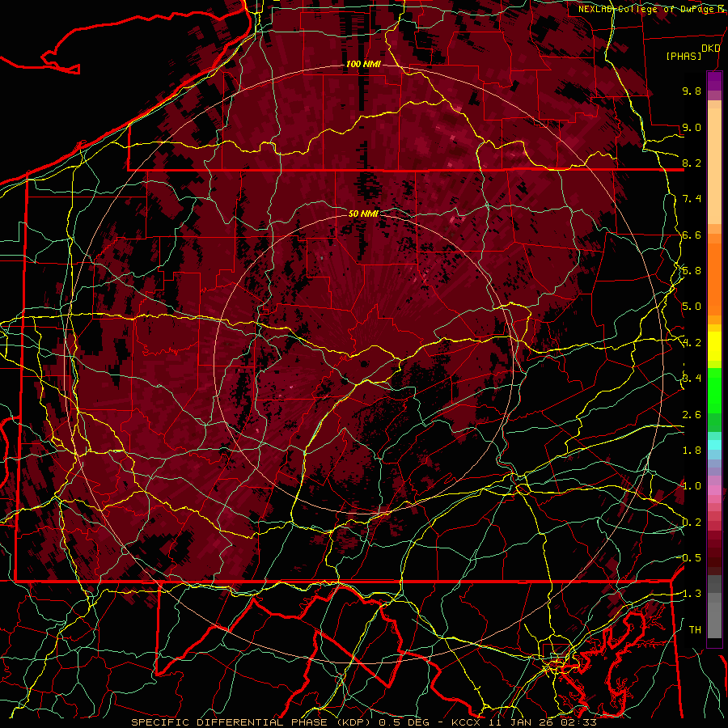Click the TH label at the scale bottom

(695, 630)
